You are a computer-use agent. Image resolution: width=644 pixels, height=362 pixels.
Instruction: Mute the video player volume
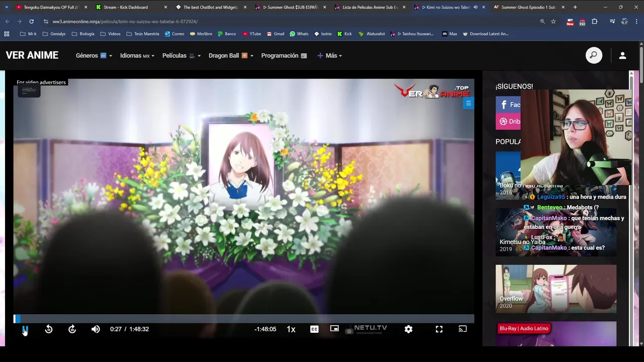(96, 329)
